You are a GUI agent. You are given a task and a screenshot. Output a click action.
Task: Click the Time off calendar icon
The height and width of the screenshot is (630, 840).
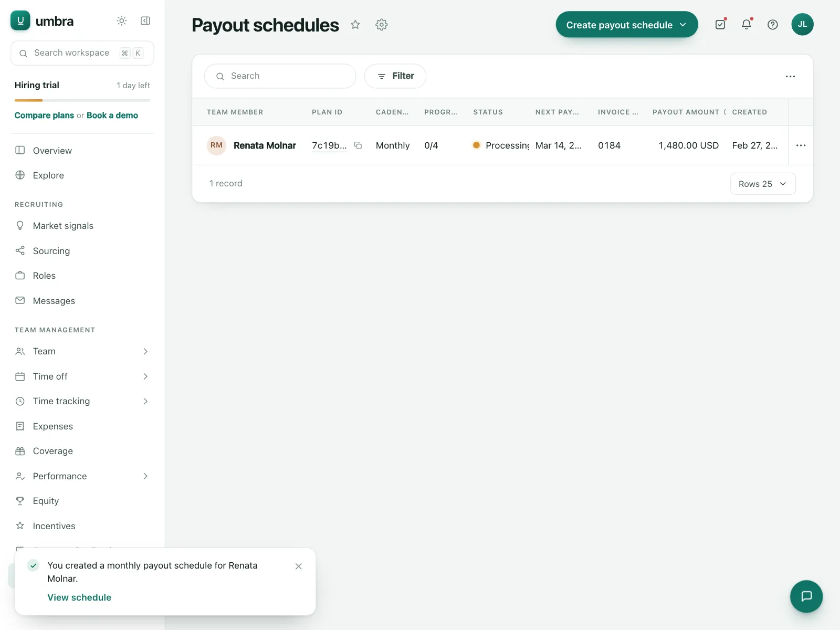(x=20, y=376)
